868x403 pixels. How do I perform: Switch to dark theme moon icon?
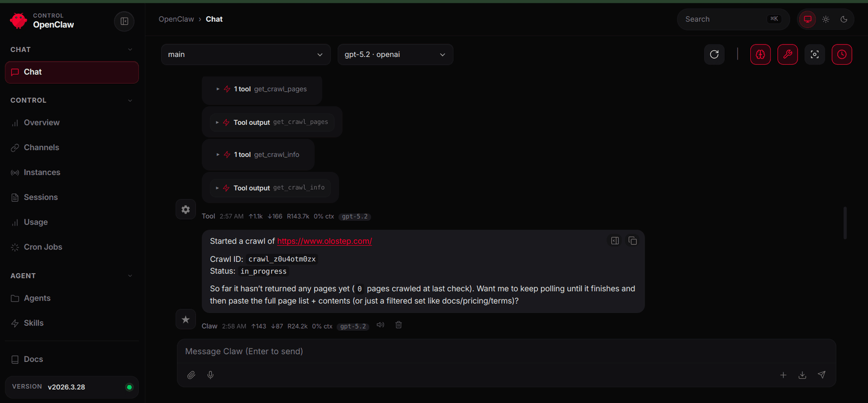click(x=844, y=19)
